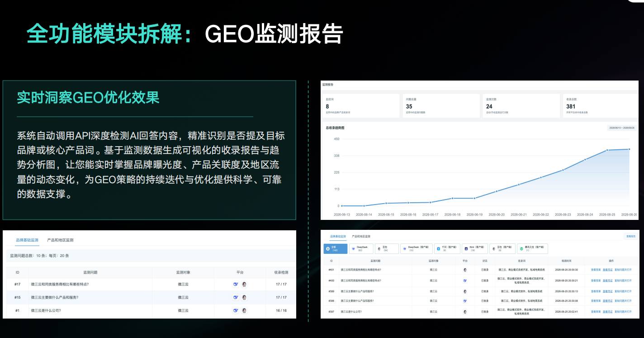Click 复制问题并打开 link in row #397
The image size is (644, 338).
coord(623,312)
